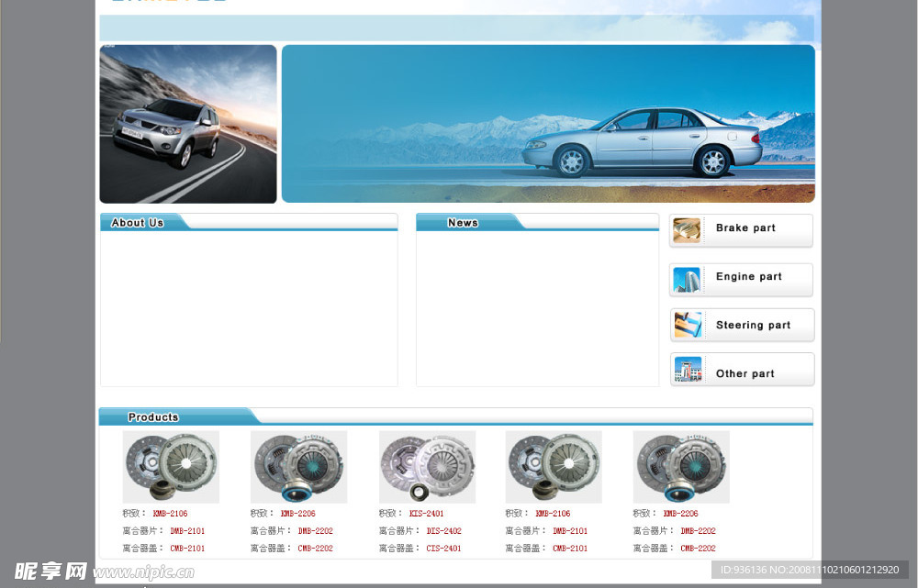Screen dimensions: 918x588
Task: Click the sedan car banner image
Action: [x=548, y=124]
